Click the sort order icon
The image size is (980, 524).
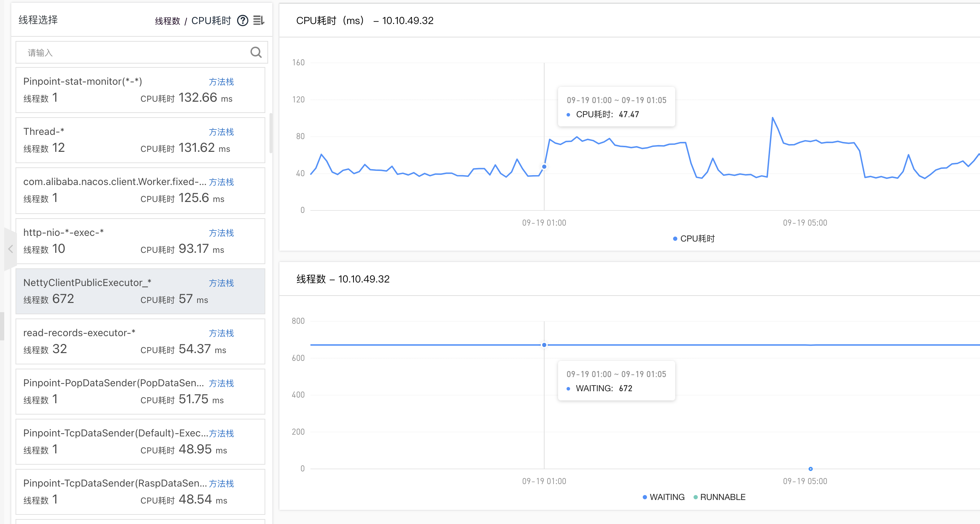coord(259,20)
